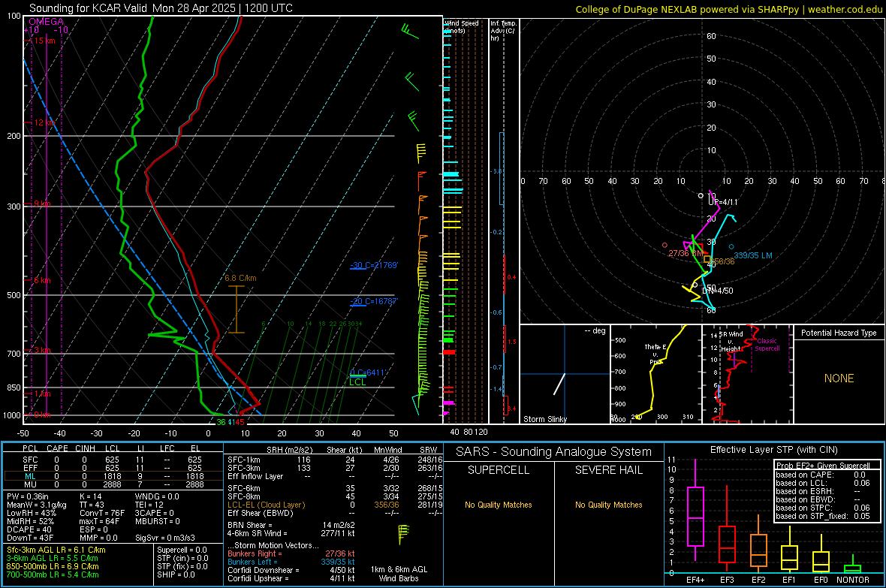
Task: Click the 'SRH (m2/s2)' column header
Action: tap(289, 450)
